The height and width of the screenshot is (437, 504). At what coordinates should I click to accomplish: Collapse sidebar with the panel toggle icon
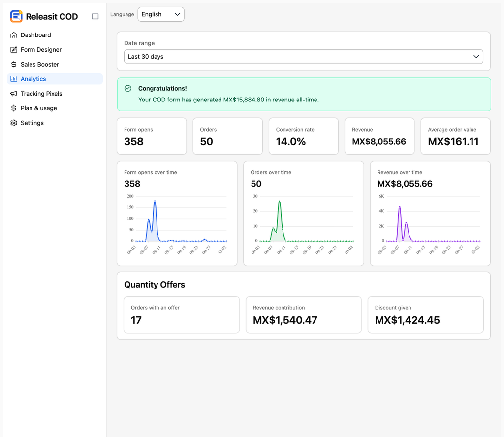click(x=95, y=16)
